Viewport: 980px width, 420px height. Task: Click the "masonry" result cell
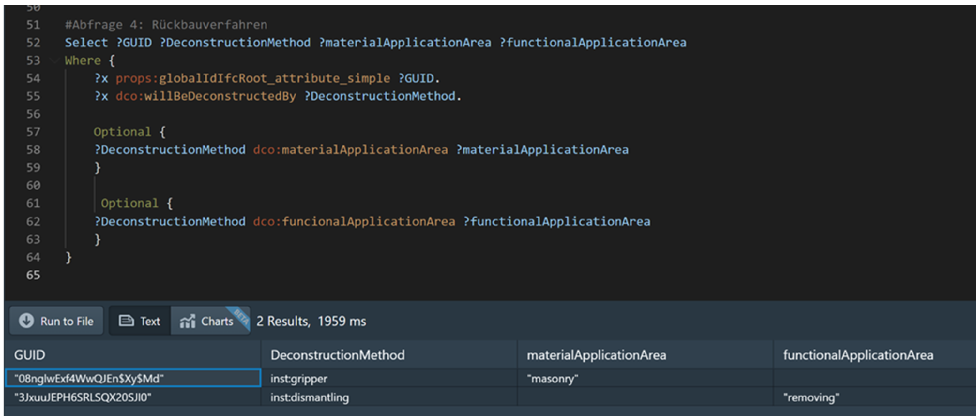point(552,379)
